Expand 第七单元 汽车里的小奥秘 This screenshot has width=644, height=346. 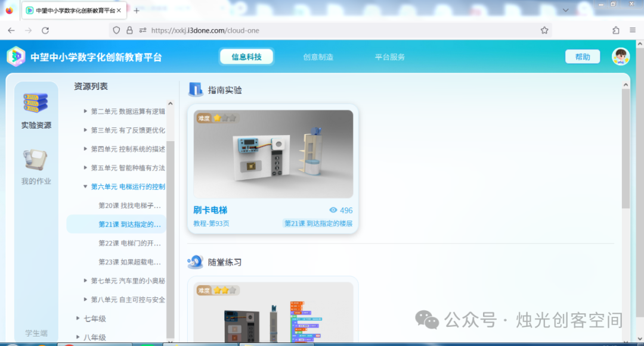pyautogui.click(x=85, y=281)
